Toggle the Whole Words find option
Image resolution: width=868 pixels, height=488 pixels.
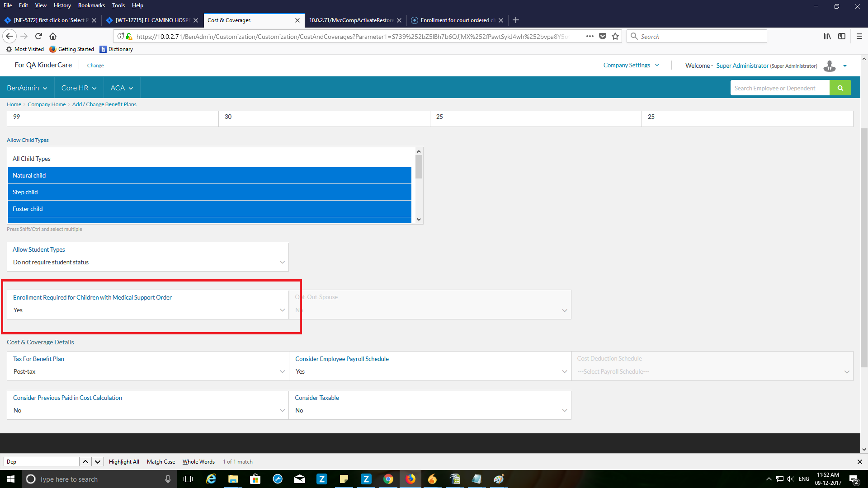click(198, 462)
